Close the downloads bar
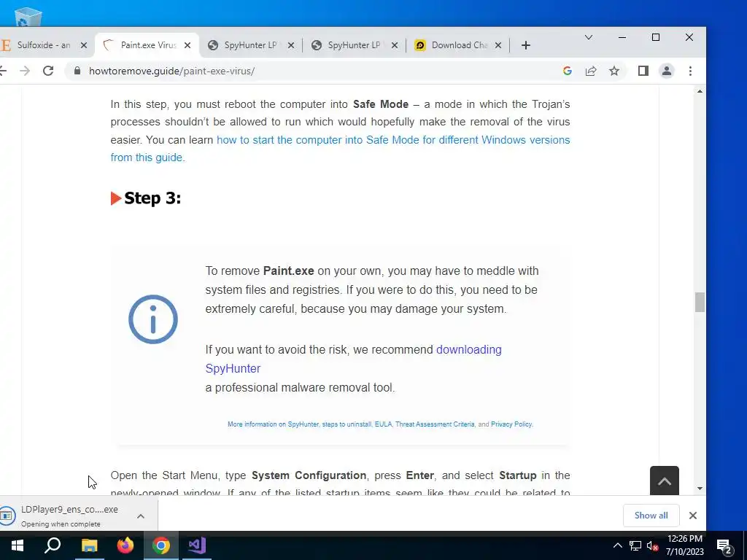Screen dimensions: 747x560 click(693, 516)
